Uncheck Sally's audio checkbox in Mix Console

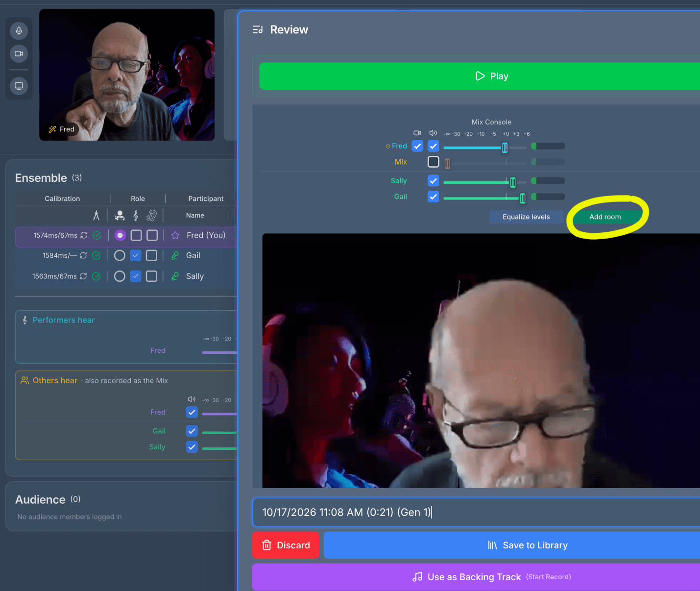[434, 181]
